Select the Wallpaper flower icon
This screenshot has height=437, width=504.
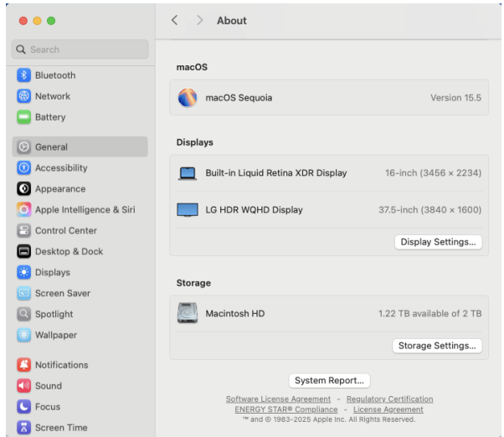pos(23,335)
